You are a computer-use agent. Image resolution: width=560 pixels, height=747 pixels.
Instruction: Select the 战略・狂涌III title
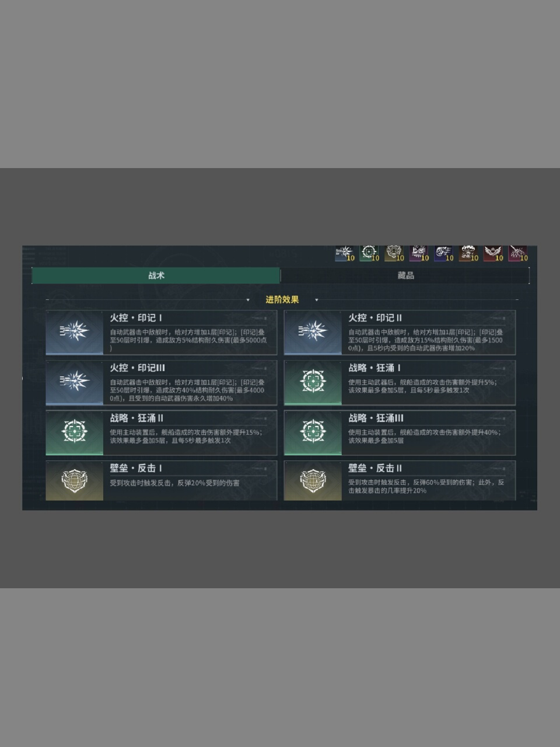[376, 418]
